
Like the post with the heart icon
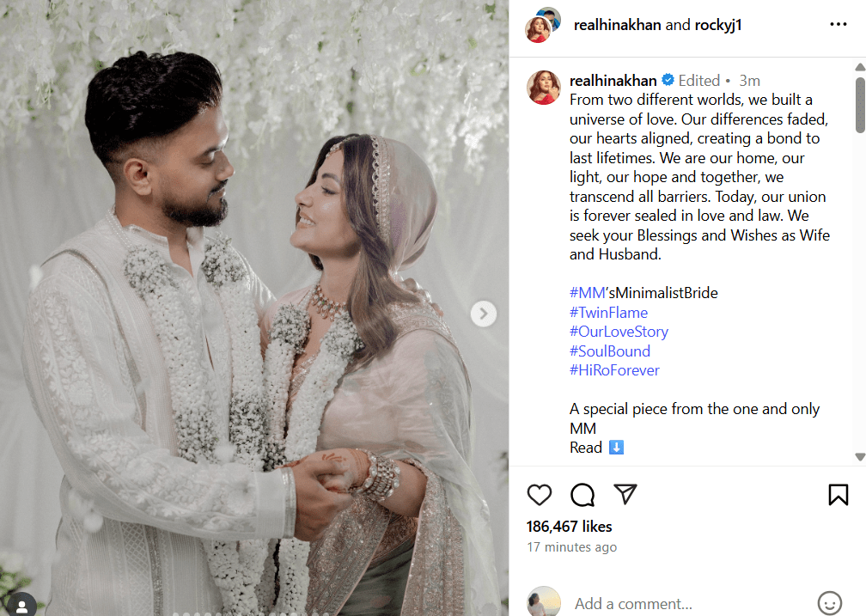point(539,495)
